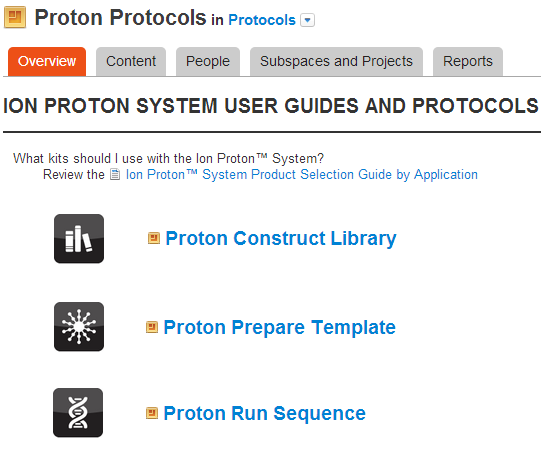Open the Reports tab

468,61
